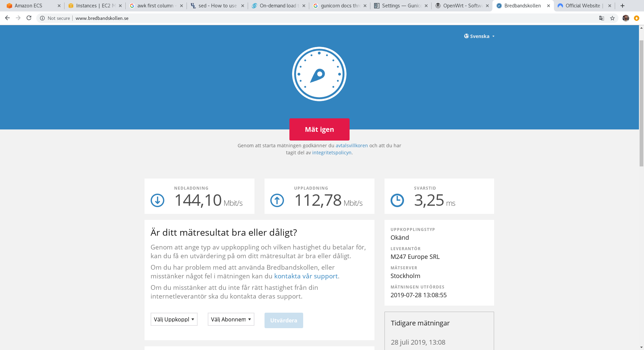Open the Välj Abonnem dropdown
Screen dimensions: 644x350
click(x=231, y=319)
